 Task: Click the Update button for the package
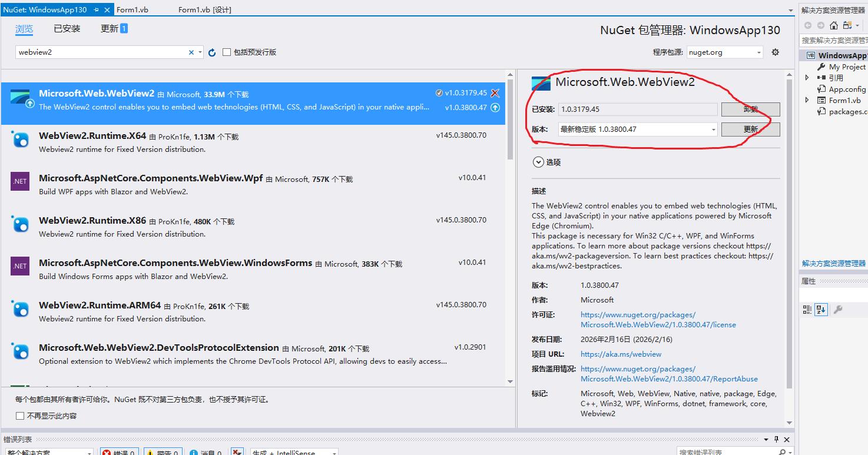(x=750, y=129)
